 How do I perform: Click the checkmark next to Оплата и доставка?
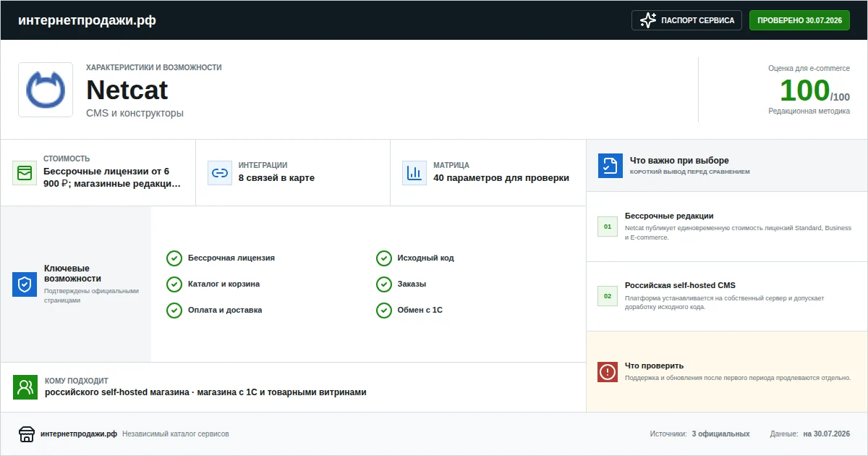[174, 311]
